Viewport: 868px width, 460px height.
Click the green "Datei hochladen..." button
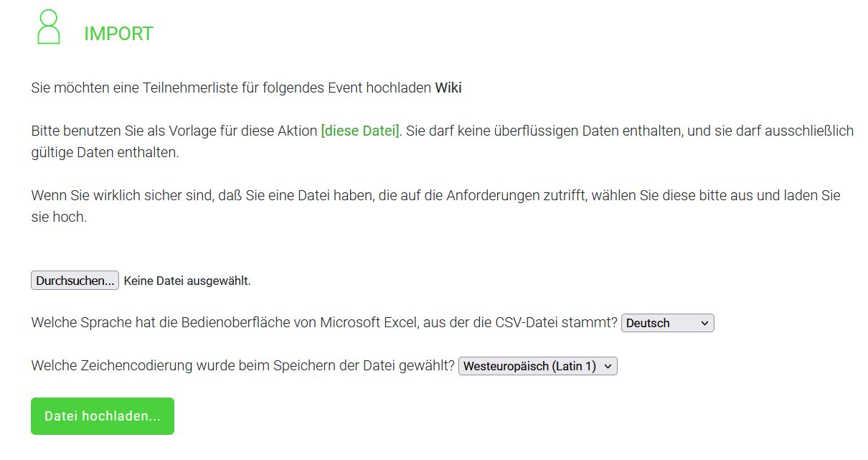(x=103, y=416)
